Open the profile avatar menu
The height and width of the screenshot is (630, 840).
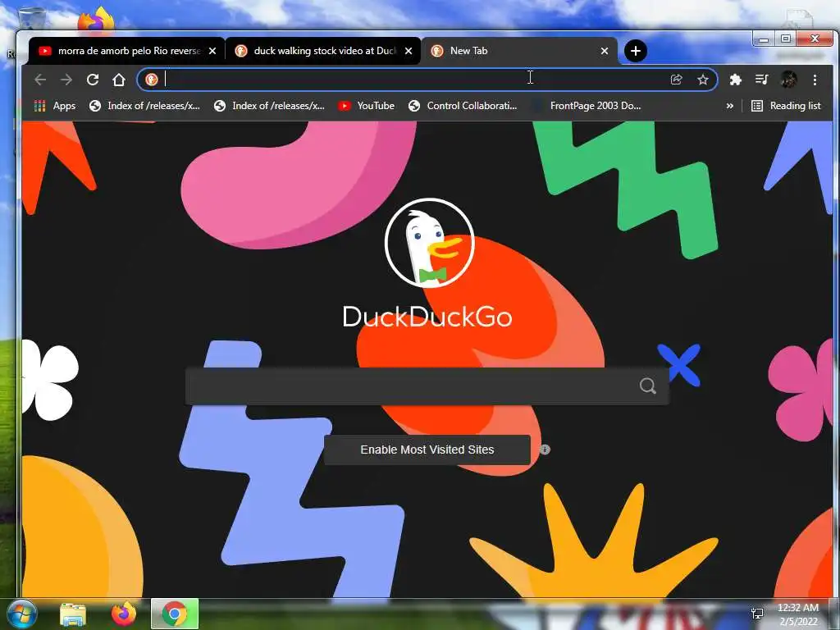tap(788, 80)
